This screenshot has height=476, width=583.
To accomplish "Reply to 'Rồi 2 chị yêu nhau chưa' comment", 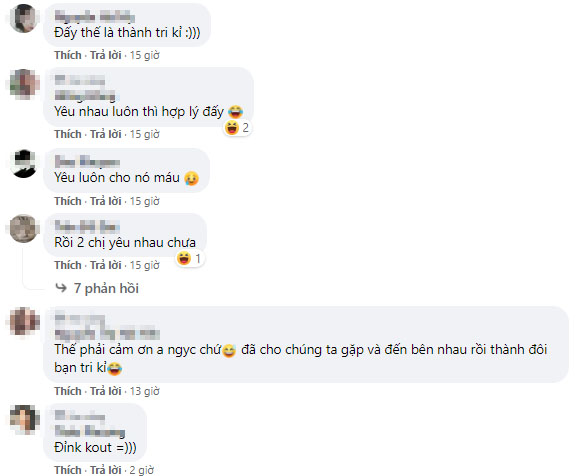I will point(106,265).
